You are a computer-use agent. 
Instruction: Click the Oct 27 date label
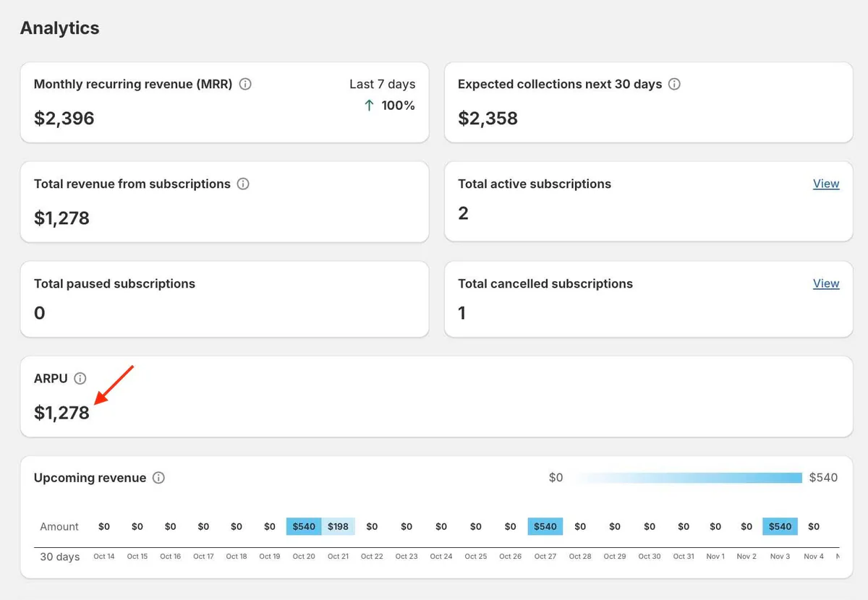pos(545,557)
